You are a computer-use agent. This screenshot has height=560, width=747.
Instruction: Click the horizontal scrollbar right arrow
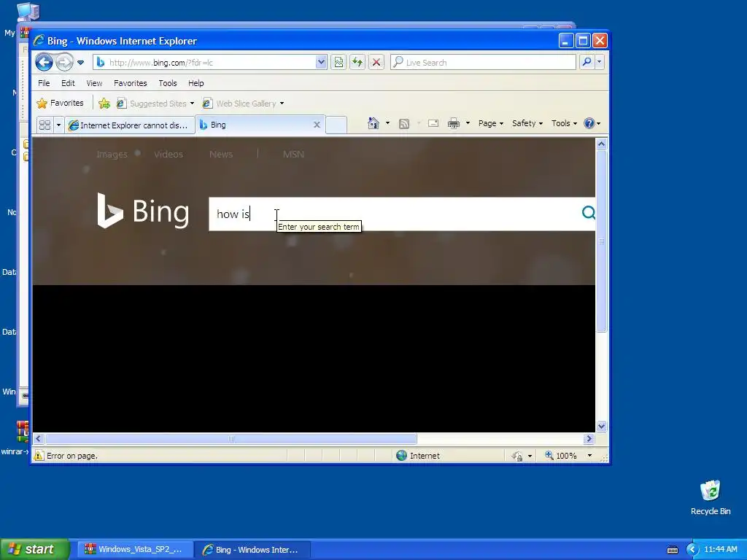[589, 438]
